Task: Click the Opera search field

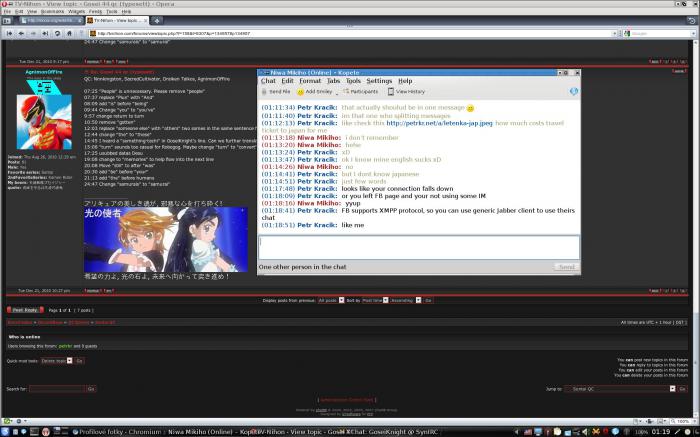Action: pyautogui.click(x=660, y=33)
